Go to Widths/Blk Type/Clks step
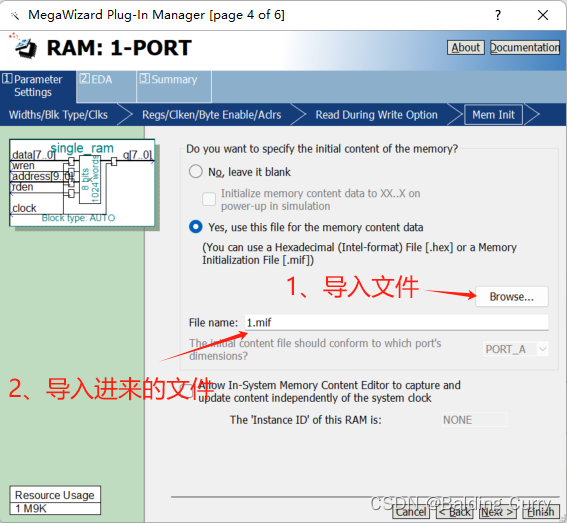The image size is (567, 523). (58, 115)
